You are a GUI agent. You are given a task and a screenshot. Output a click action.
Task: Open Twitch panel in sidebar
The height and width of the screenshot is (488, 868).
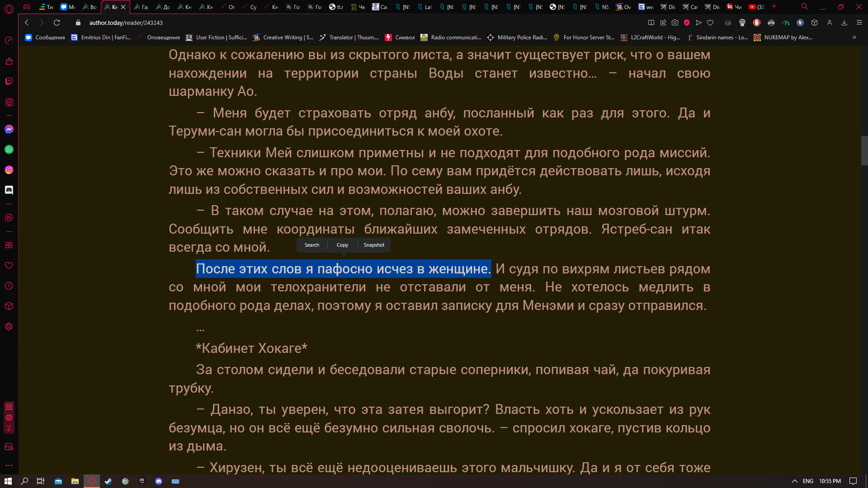pyautogui.click(x=9, y=81)
